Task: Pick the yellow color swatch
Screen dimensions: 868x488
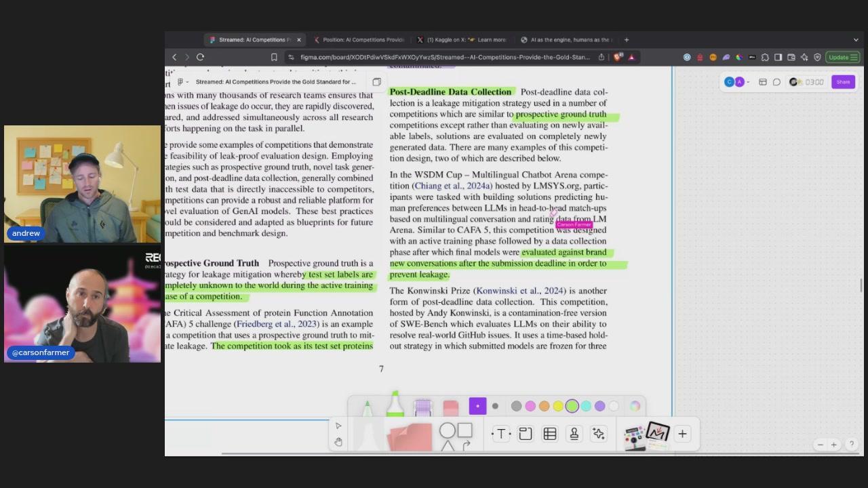Action: (558, 406)
